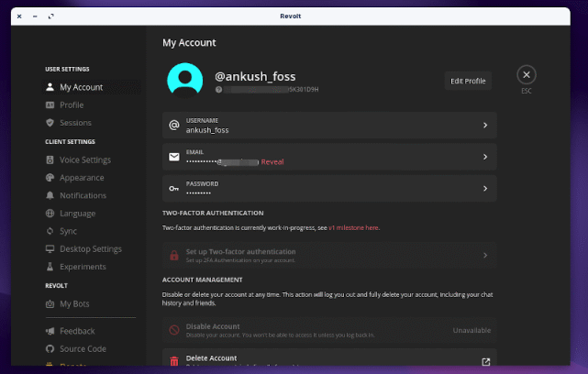Viewport: 588px width, 374px height.
Task: Click the user ID question mark icon
Action: [x=218, y=90]
